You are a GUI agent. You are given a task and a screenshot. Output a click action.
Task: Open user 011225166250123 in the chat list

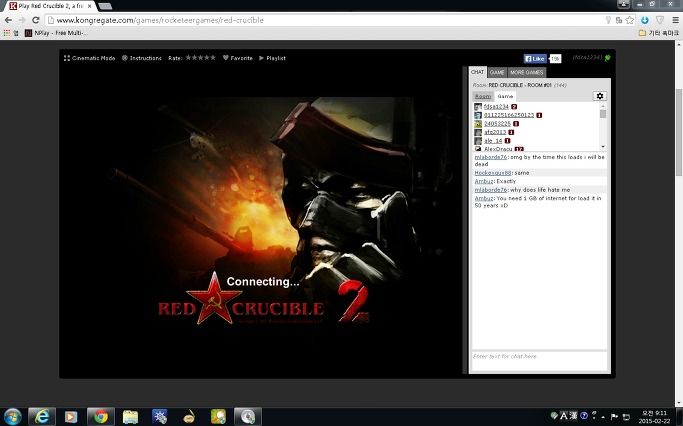(509, 115)
